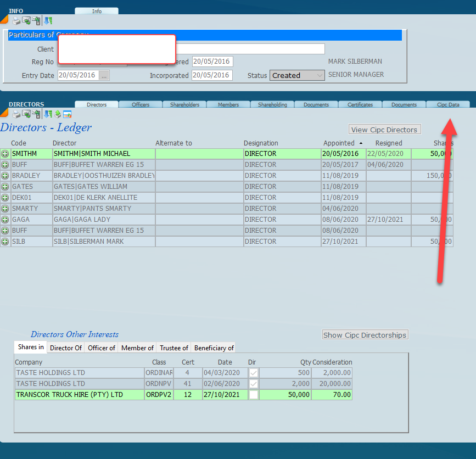Click the blue sort arrow icon in INFO toolbar
476x459 pixels.
[x=48, y=21]
